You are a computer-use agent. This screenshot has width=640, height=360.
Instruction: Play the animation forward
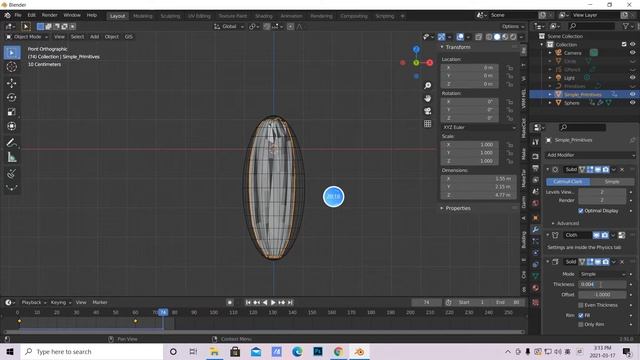(273, 302)
